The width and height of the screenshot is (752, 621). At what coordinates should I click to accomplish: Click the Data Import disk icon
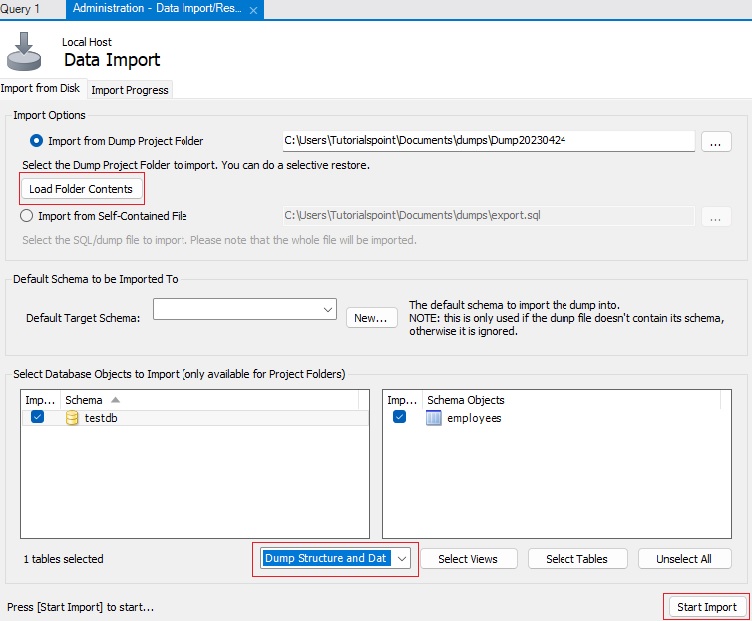click(x=24, y=51)
